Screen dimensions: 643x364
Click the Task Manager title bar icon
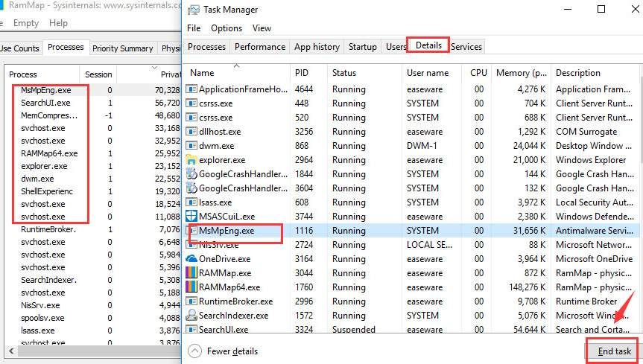(x=194, y=10)
